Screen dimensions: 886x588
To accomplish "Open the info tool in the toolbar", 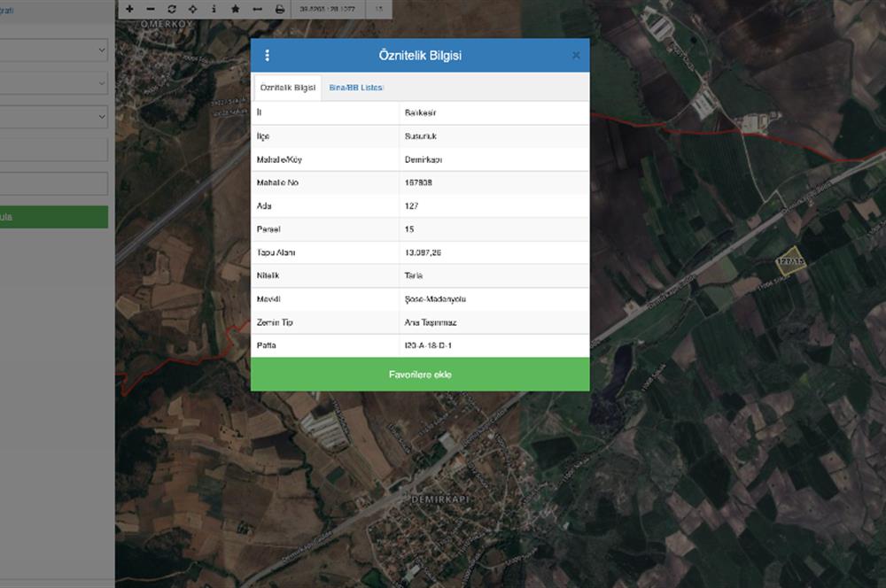I will coord(214,9).
